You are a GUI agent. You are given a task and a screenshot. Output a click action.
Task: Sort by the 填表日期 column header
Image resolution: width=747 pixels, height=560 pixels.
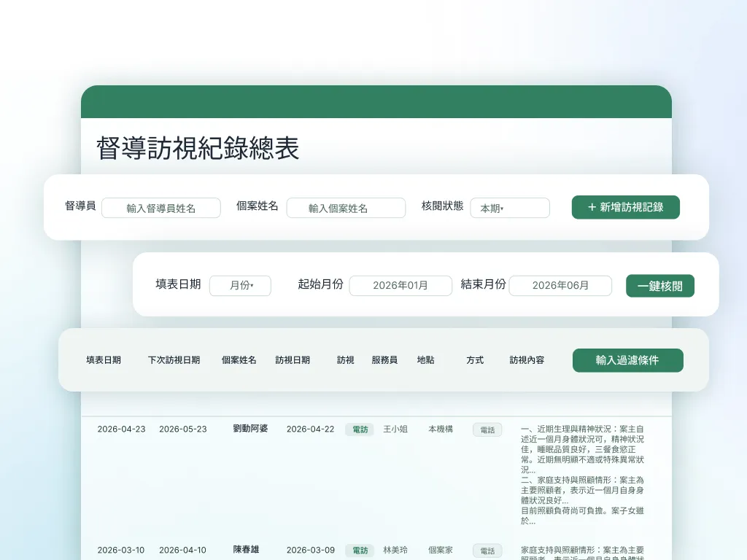104,360
